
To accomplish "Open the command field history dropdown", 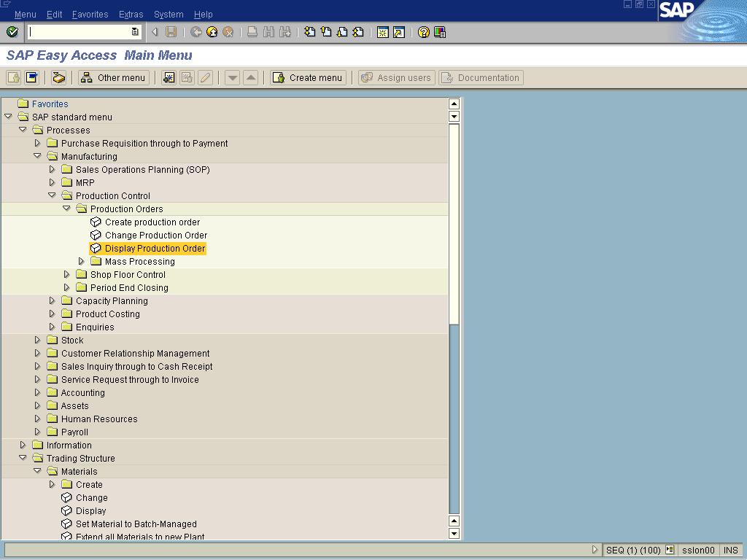I will [x=135, y=32].
